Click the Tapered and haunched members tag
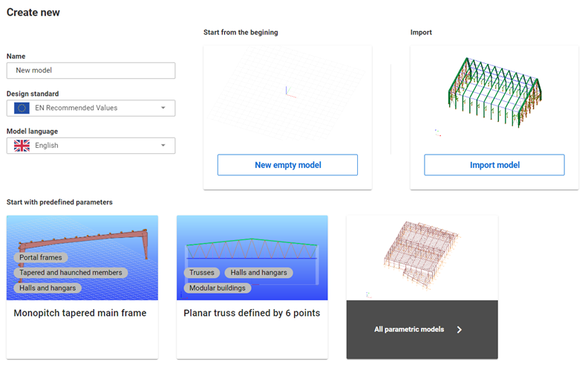This screenshot has width=588, height=365. pos(71,273)
